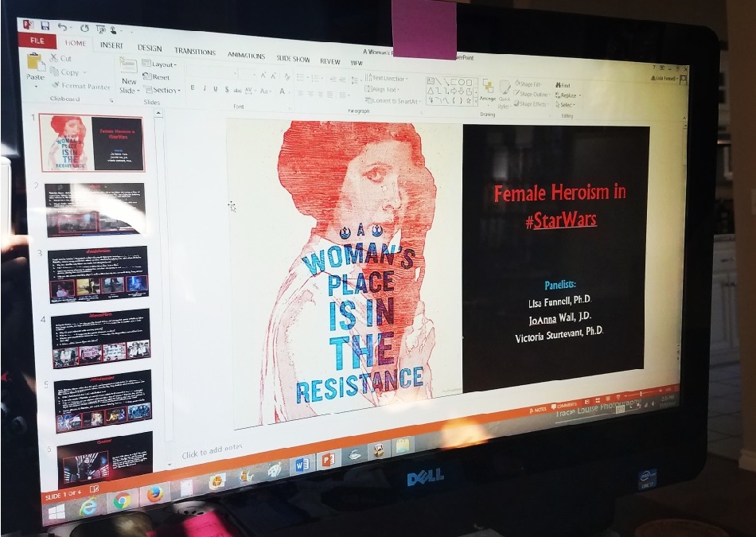Select the Format Painter tool
This screenshot has width=756, height=537.
(x=57, y=85)
